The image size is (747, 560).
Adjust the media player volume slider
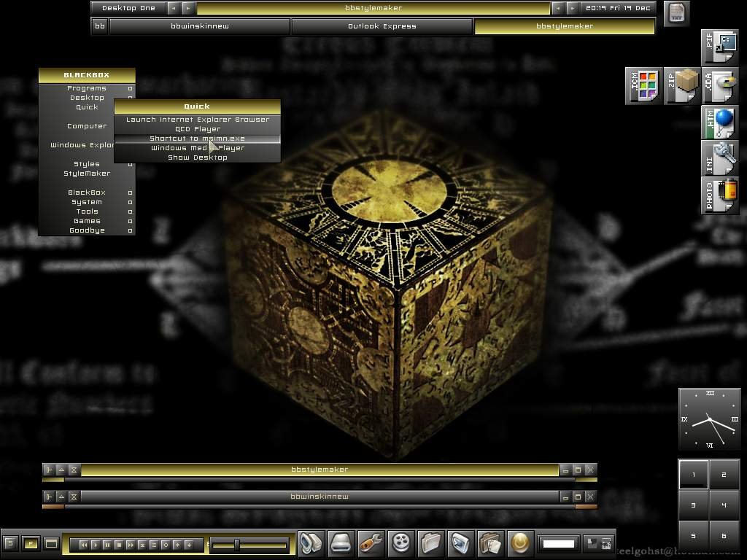pos(249,545)
